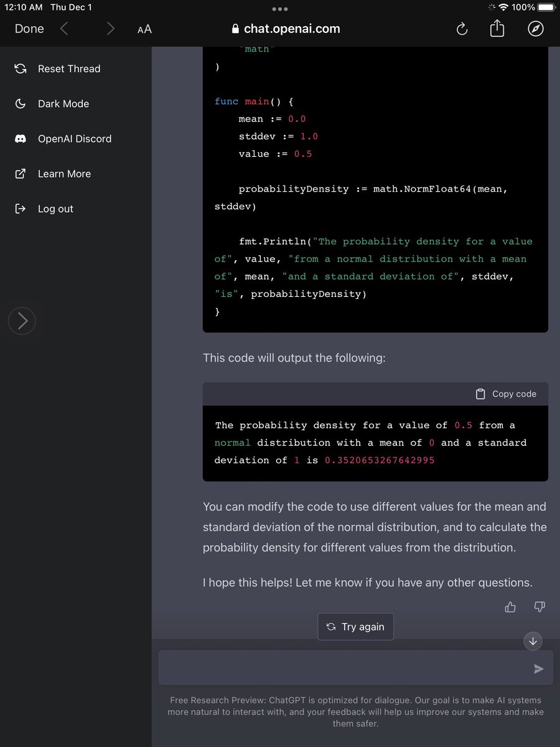Reload the page with the refresh icon
Image resolution: width=560 pixels, height=747 pixels.
point(462,29)
